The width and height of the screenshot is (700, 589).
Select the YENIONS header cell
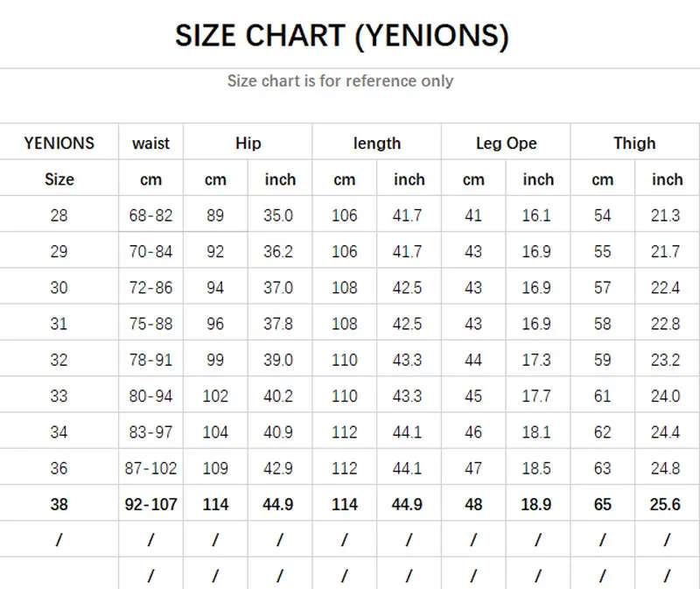point(59,143)
